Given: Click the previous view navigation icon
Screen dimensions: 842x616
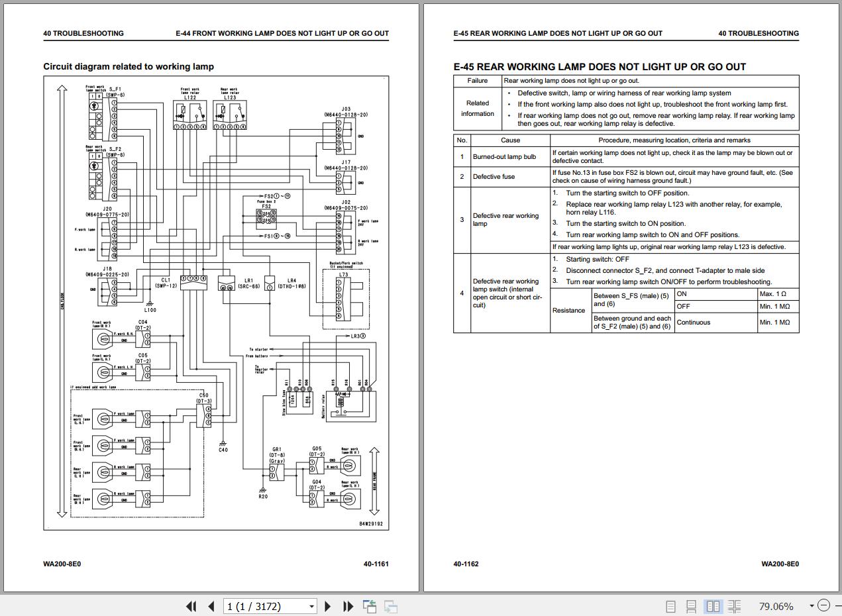Looking at the screenshot, I should click(x=370, y=606).
